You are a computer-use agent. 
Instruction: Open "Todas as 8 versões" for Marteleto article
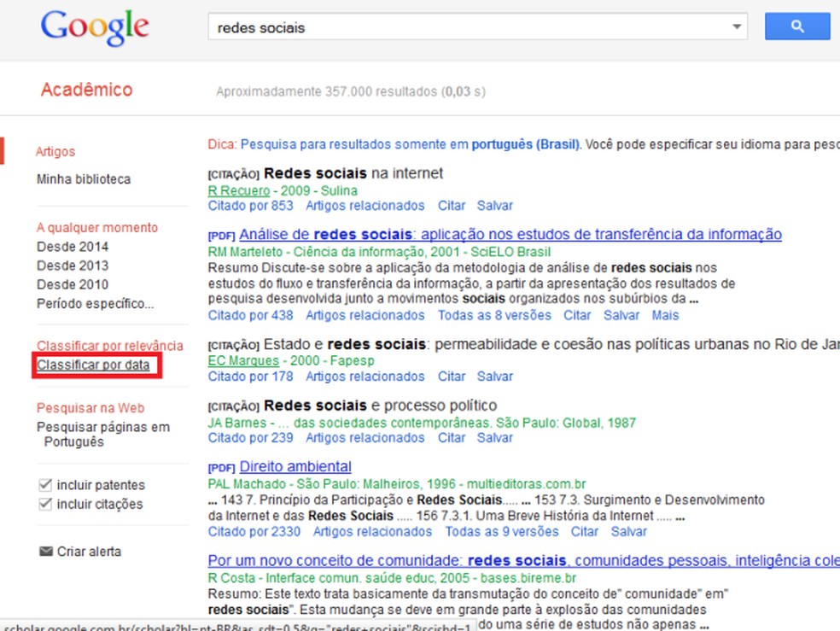[493, 315]
